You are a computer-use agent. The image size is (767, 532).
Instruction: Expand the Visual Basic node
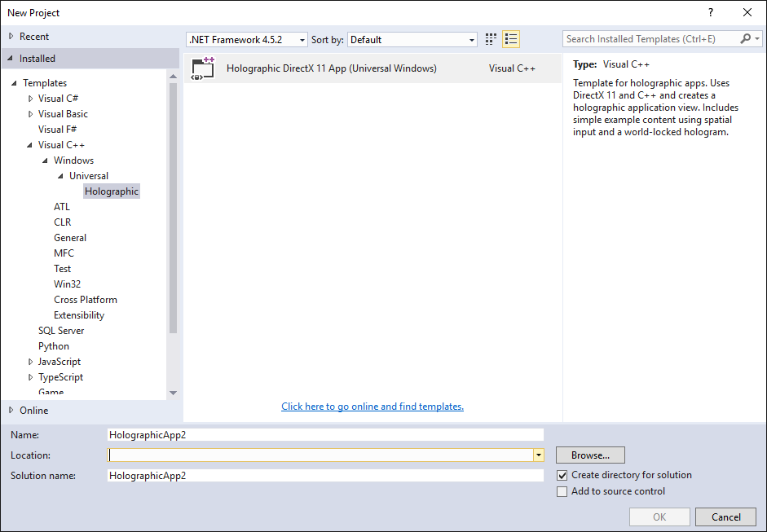click(x=30, y=114)
